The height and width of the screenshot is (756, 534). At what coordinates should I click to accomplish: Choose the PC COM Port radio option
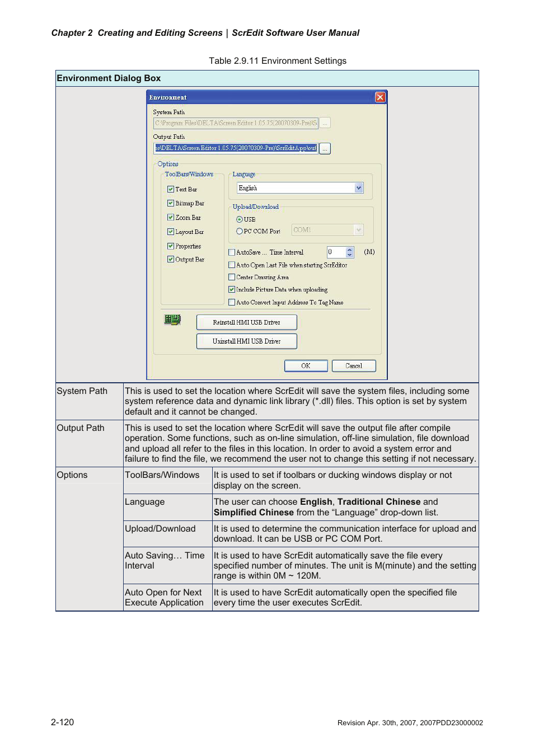(x=240, y=231)
